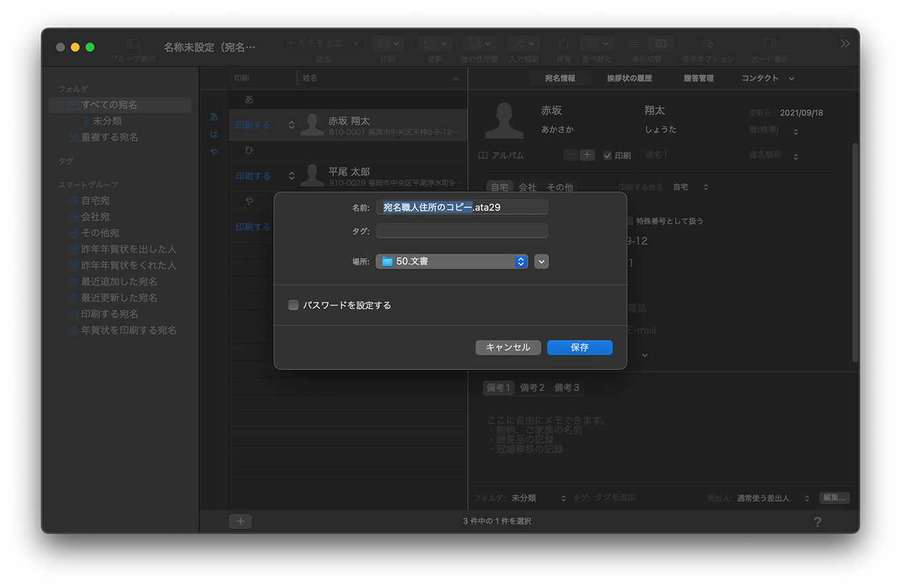Open 印刷する宛名 自宅 dropdown

[691, 187]
